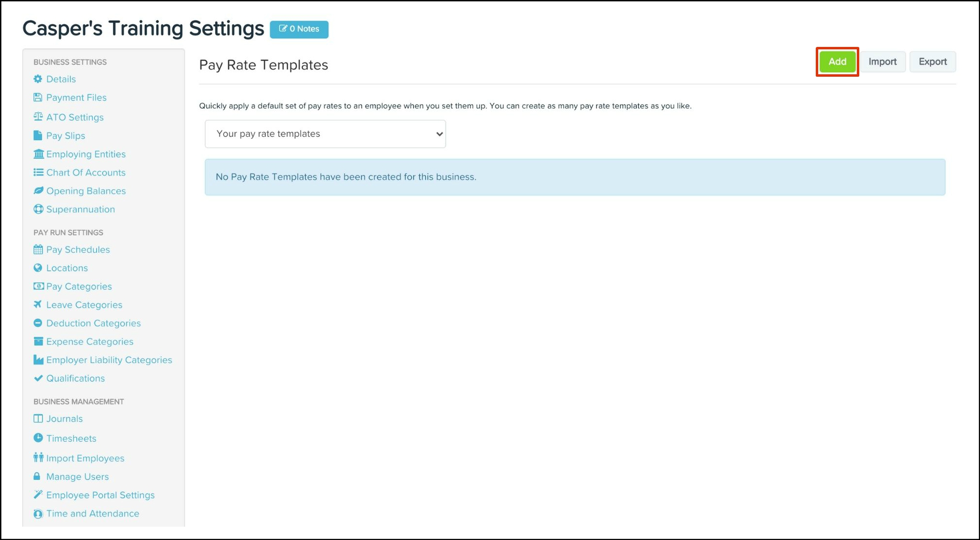Click the Import button
The height and width of the screenshot is (540, 980).
[x=882, y=62]
